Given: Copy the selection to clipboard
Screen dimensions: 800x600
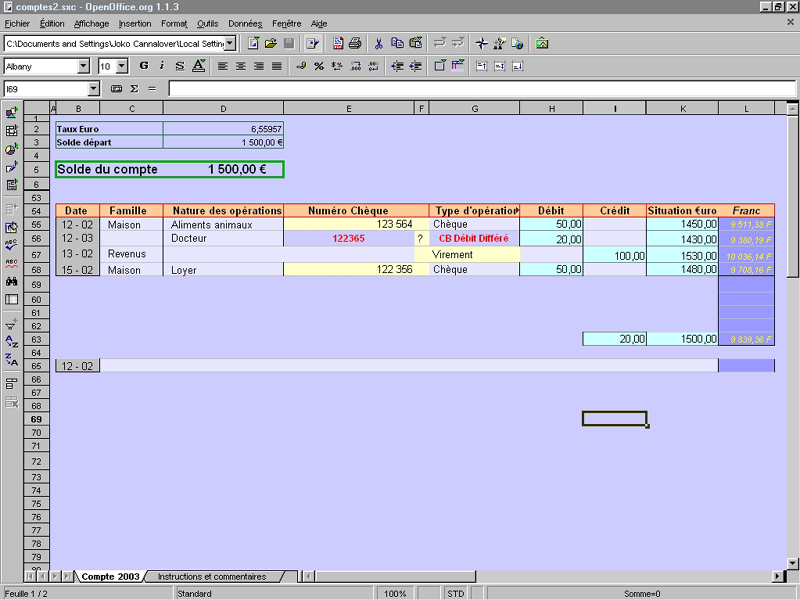Looking at the screenshot, I should 397,43.
